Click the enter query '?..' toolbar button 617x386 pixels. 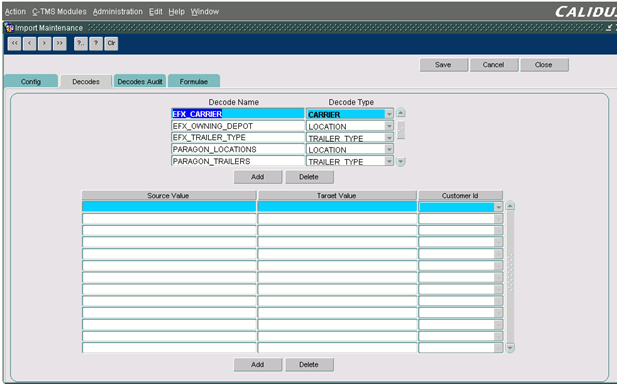[x=81, y=43]
